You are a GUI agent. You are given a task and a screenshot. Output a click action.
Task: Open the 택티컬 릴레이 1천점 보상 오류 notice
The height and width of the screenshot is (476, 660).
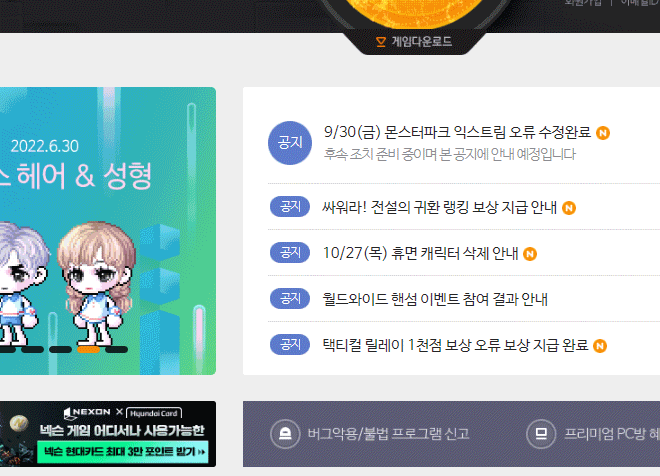tap(455, 345)
